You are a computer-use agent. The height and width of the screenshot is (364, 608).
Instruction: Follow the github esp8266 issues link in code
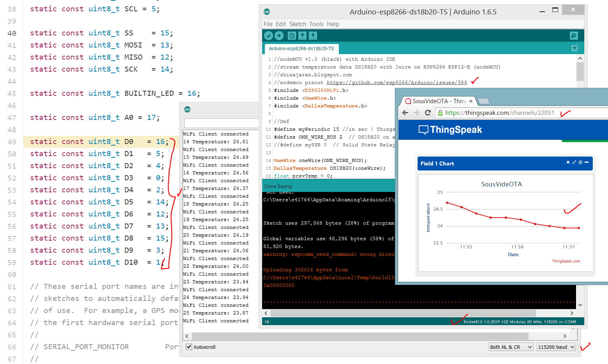397,83
